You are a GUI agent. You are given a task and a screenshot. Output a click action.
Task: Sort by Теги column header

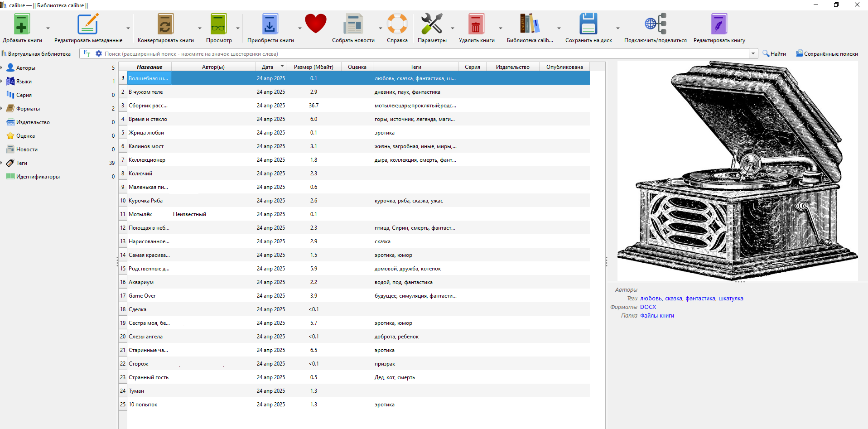tap(416, 67)
